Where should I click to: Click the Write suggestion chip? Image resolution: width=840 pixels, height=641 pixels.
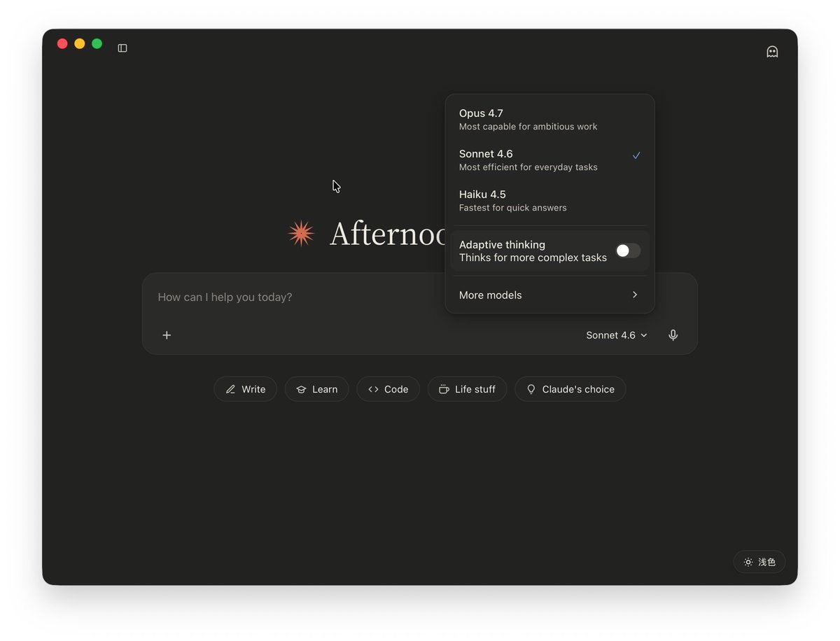point(245,389)
